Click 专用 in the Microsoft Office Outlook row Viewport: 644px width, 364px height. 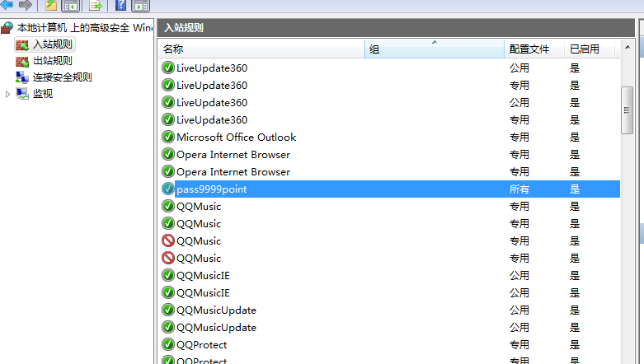pyautogui.click(x=519, y=137)
